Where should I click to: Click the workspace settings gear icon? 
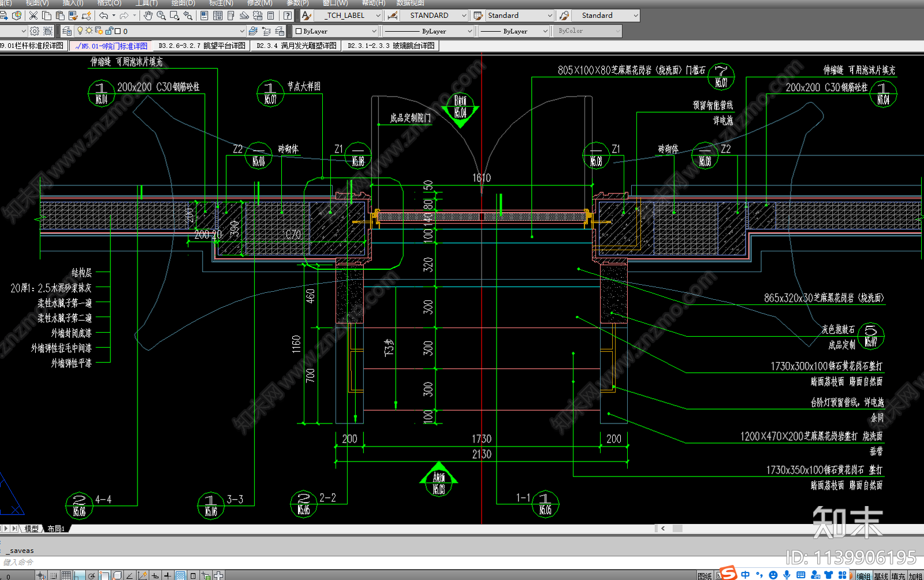(x=35, y=31)
